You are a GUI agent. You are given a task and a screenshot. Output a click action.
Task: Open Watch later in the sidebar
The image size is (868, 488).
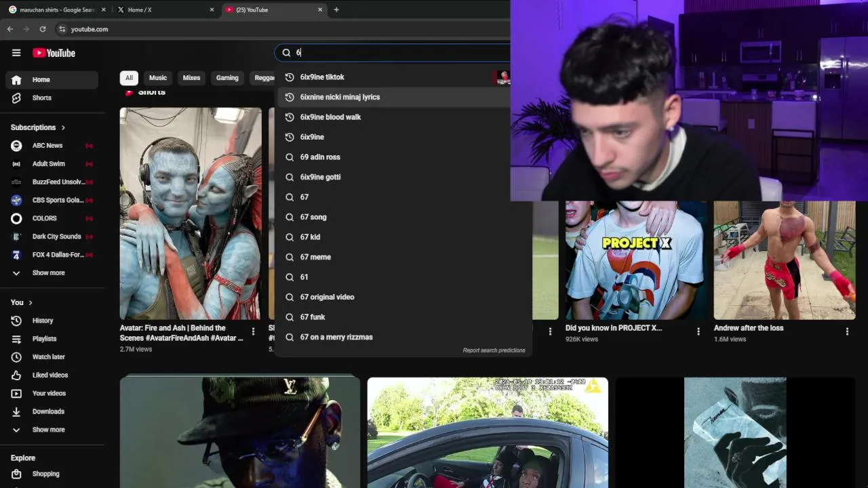52,357
